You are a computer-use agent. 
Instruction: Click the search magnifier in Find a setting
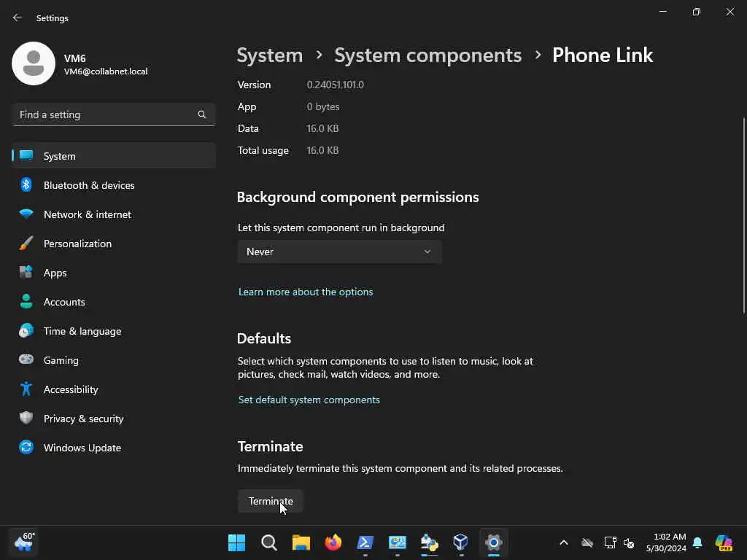point(202,114)
